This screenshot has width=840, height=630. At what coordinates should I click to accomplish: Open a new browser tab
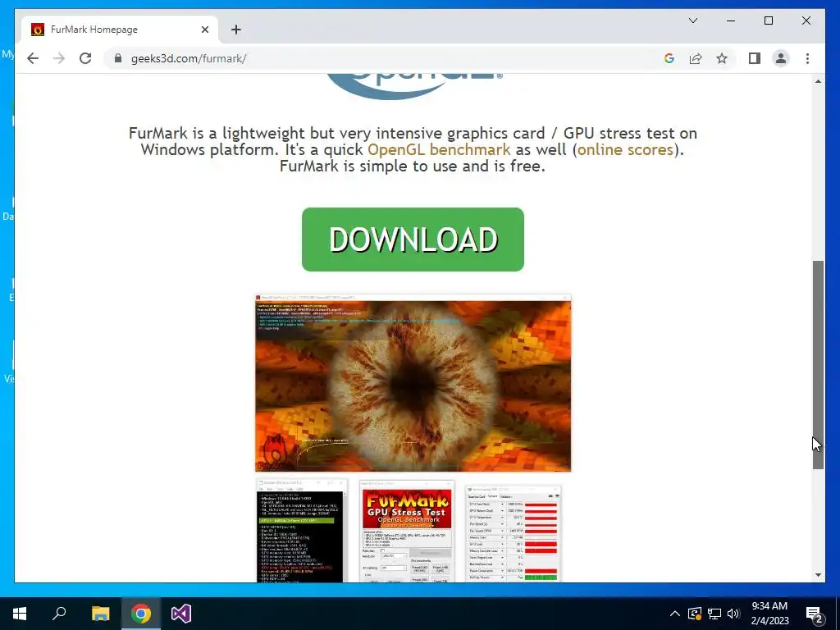(235, 30)
